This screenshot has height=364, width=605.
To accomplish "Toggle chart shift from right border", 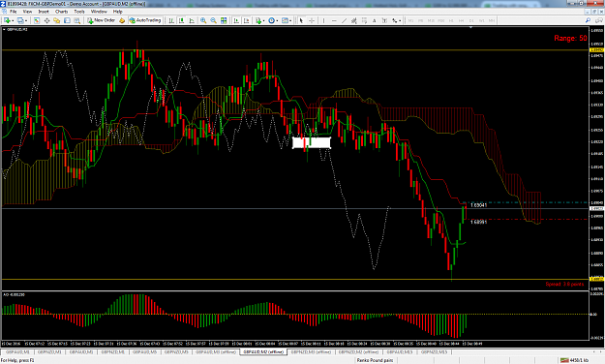I will coord(246,20).
